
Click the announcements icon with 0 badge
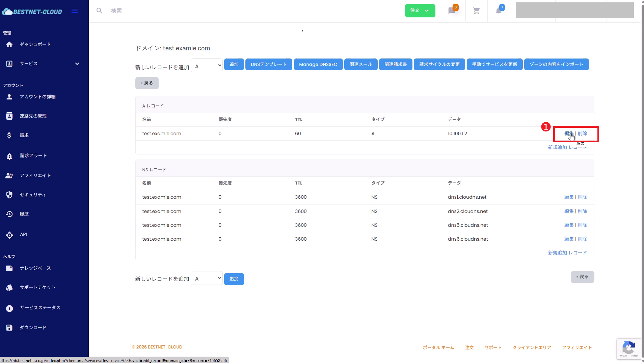452,11
